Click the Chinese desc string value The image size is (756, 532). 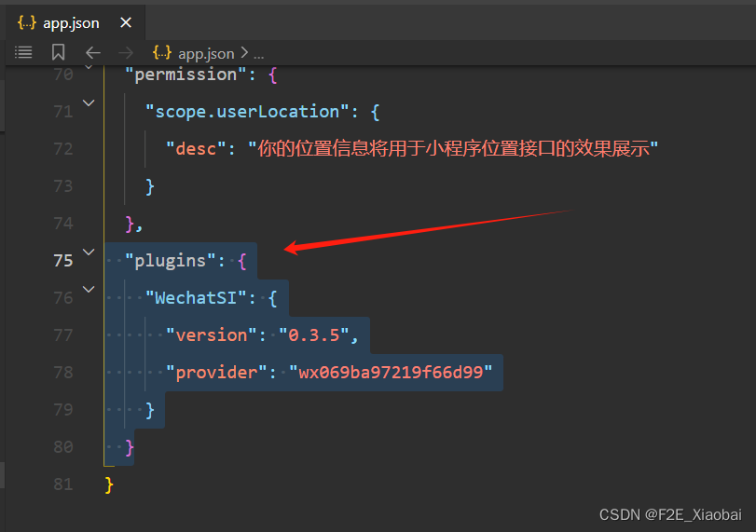[453, 148]
